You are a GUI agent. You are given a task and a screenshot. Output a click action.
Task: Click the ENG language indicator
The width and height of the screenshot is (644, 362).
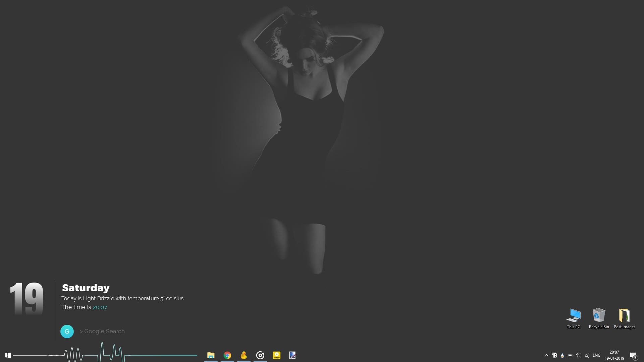596,355
